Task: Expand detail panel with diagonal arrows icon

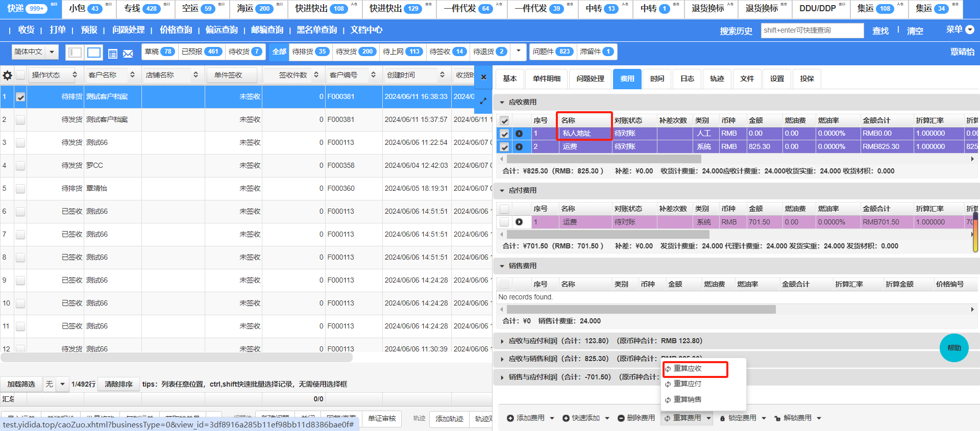Action: point(483,101)
